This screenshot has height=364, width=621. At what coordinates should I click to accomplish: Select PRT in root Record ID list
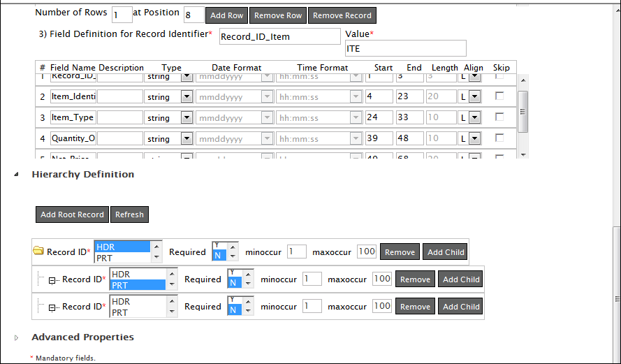click(122, 259)
